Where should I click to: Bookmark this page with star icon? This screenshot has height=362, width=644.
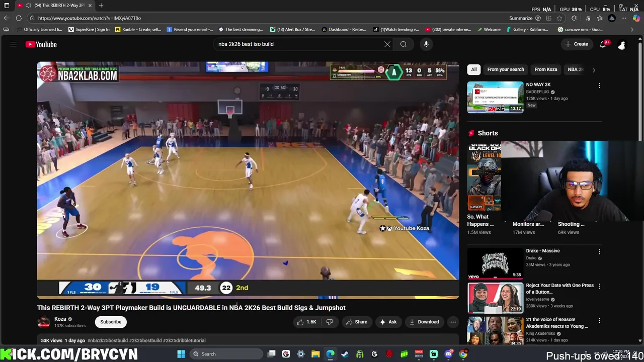click(x=559, y=18)
